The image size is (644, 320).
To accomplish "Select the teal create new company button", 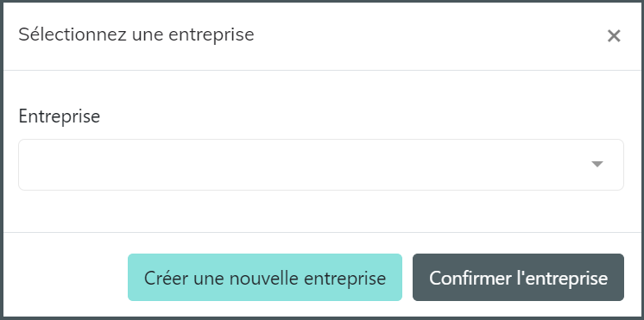I will [x=265, y=278].
